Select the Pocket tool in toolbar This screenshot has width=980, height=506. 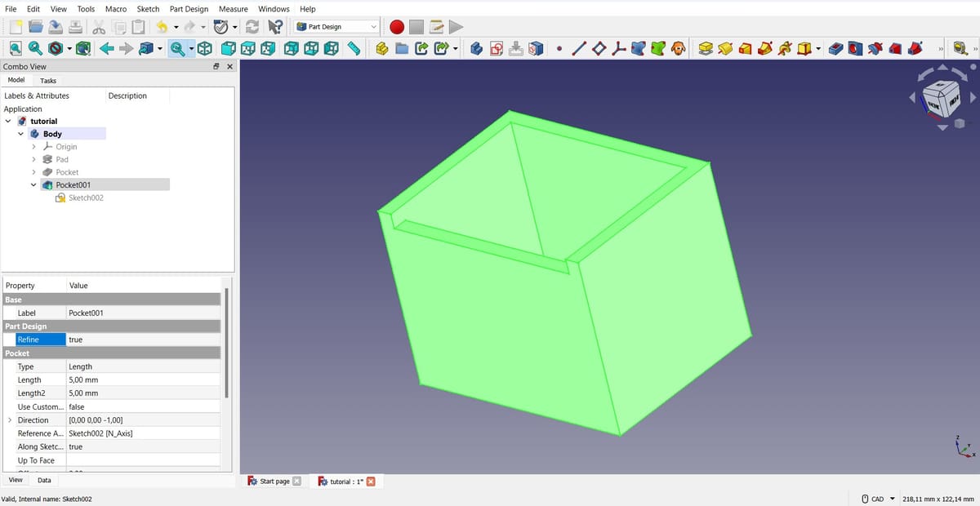click(835, 49)
